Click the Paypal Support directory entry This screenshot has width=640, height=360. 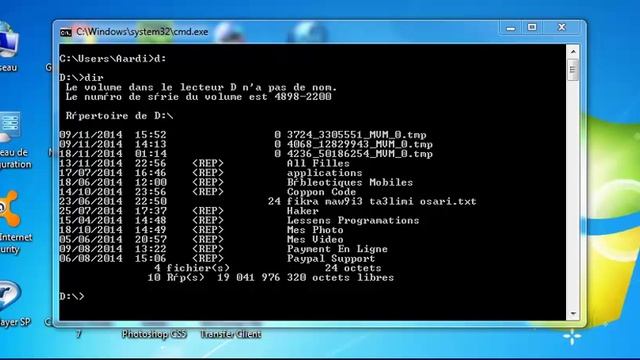click(x=217, y=259)
